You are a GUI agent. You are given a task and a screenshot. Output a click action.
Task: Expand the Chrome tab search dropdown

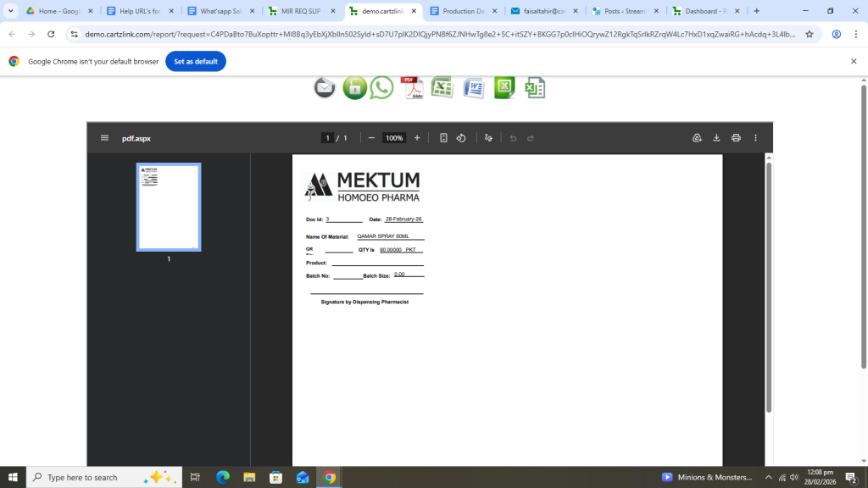[x=11, y=11]
